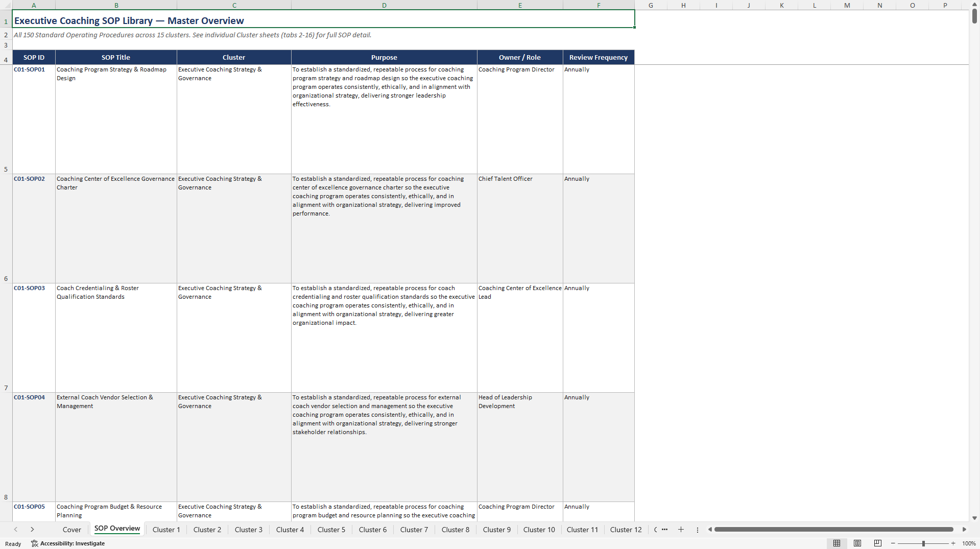
Task: Click the Ready status indicator
Action: 13,543
